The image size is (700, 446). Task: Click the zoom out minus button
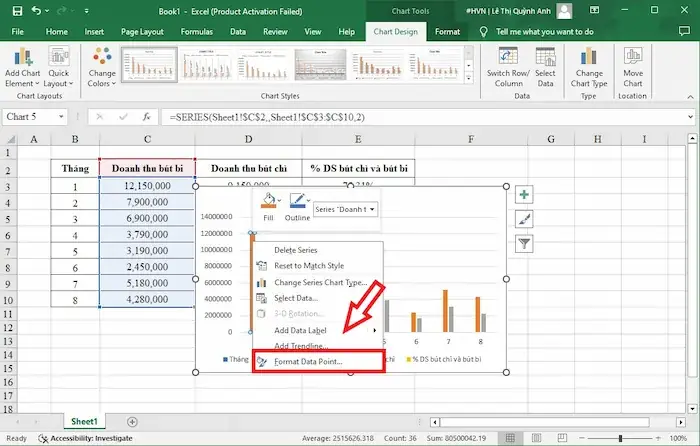click(x=582, y=438)
